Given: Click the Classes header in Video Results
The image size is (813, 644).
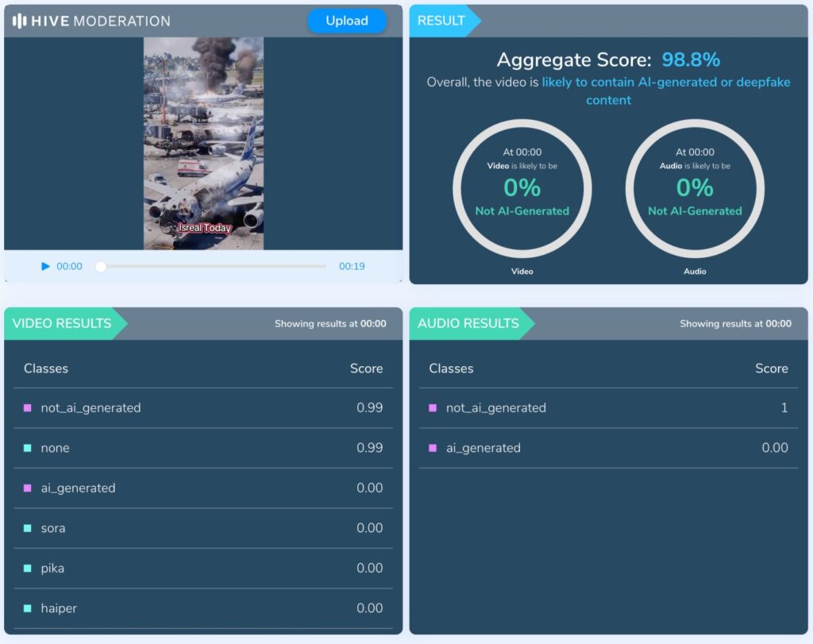Looking at the screenshot, I should [x=46, y=368].
